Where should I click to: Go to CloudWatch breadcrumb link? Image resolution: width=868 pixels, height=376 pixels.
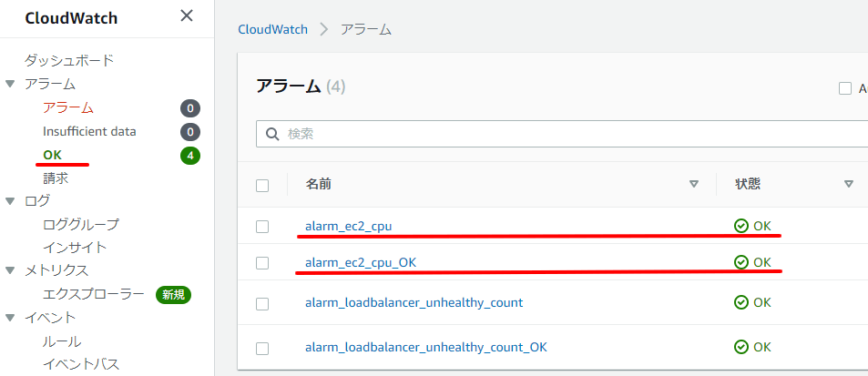pyautogui.click(x=273, y=29)
